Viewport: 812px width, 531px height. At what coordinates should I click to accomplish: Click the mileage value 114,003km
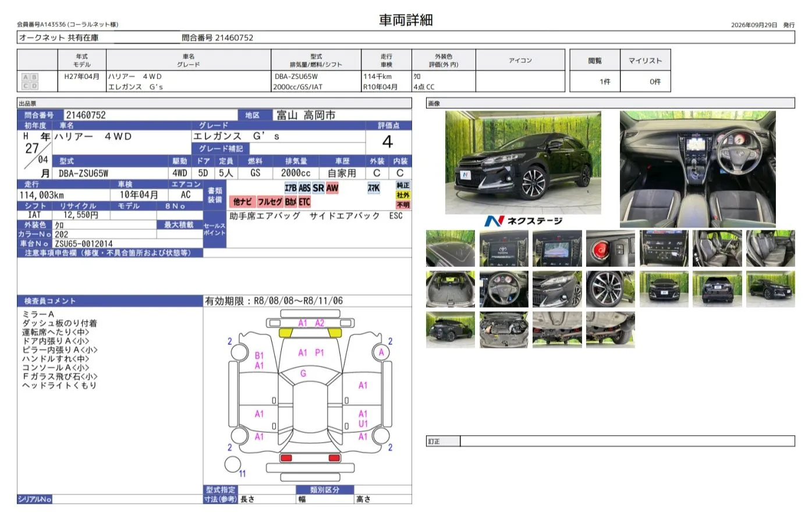tap(42, 195)
